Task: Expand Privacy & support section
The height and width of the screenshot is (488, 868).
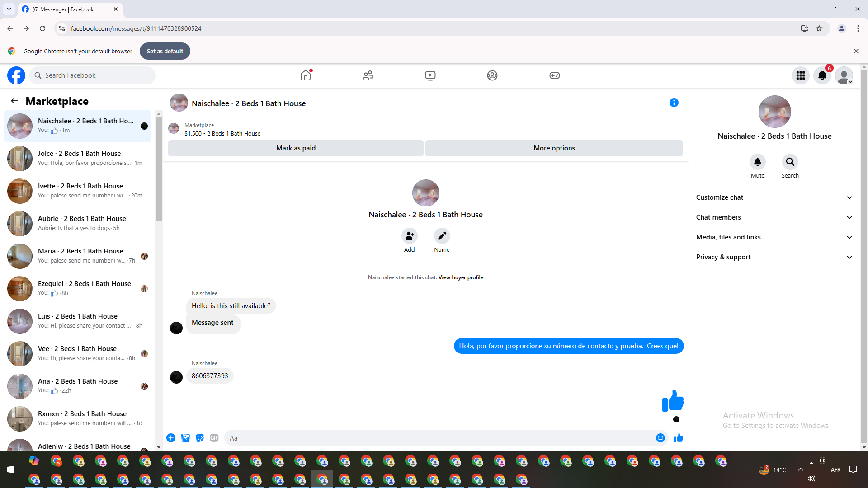Action: [x=774, y=257]
